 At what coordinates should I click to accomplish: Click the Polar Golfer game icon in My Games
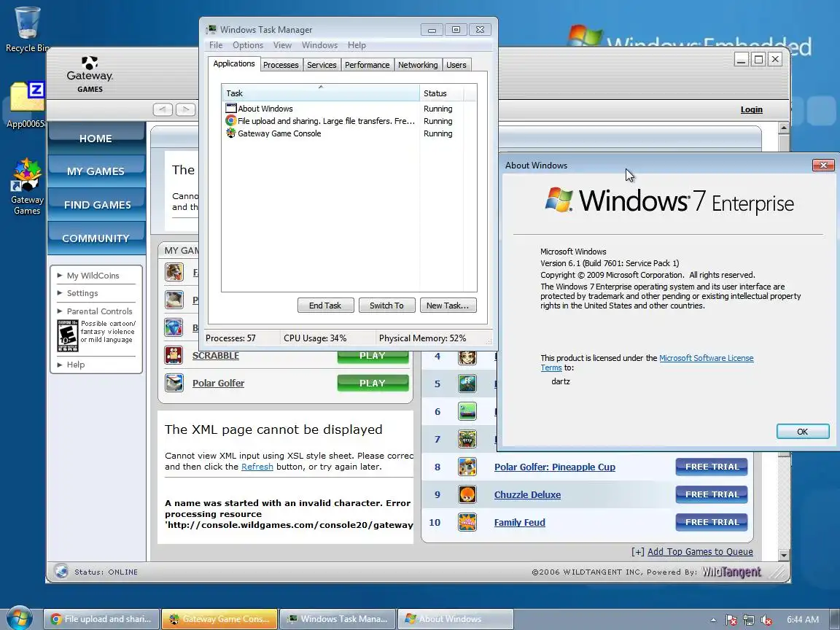click(174, 383)
